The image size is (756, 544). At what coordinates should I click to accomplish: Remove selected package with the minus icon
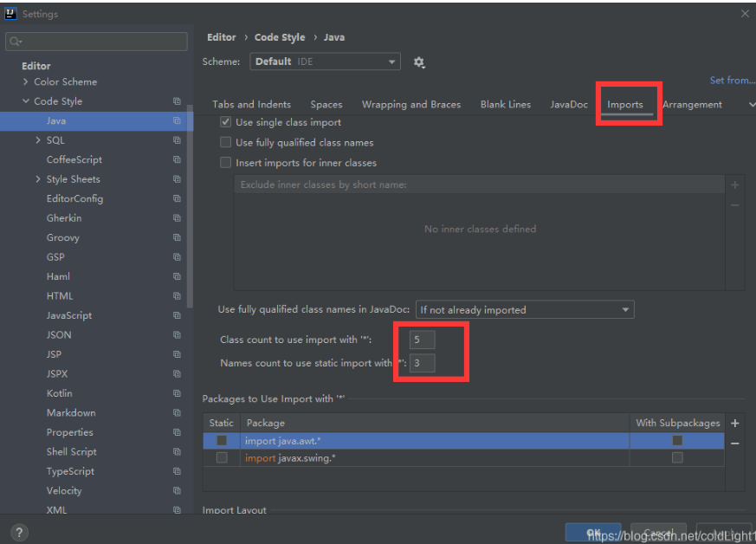(735, 444)
